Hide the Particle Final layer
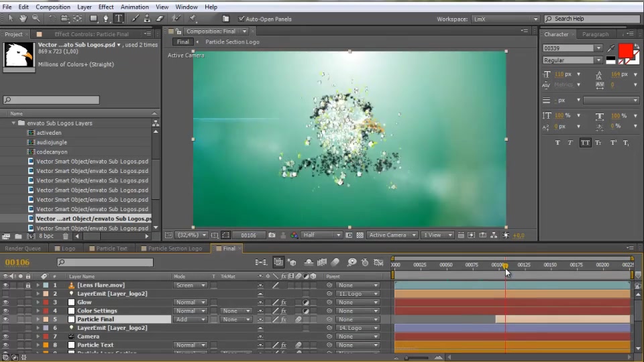The height and width of the screenshot is (362, 644). pyautogui.click(x=6, y=319)
